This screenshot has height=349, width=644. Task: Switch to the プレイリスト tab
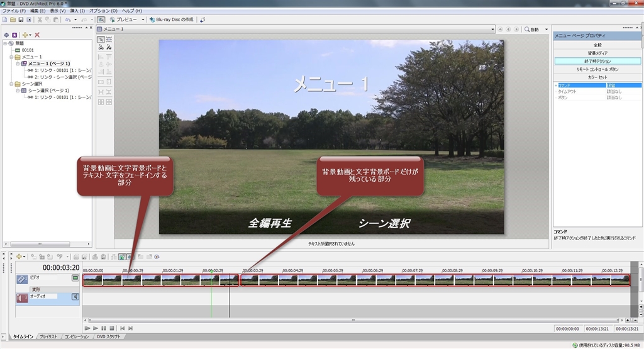(48, 336)
